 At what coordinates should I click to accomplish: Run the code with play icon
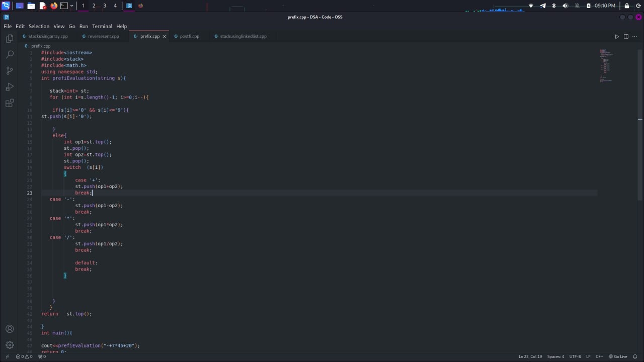click(x=617, y=36)
